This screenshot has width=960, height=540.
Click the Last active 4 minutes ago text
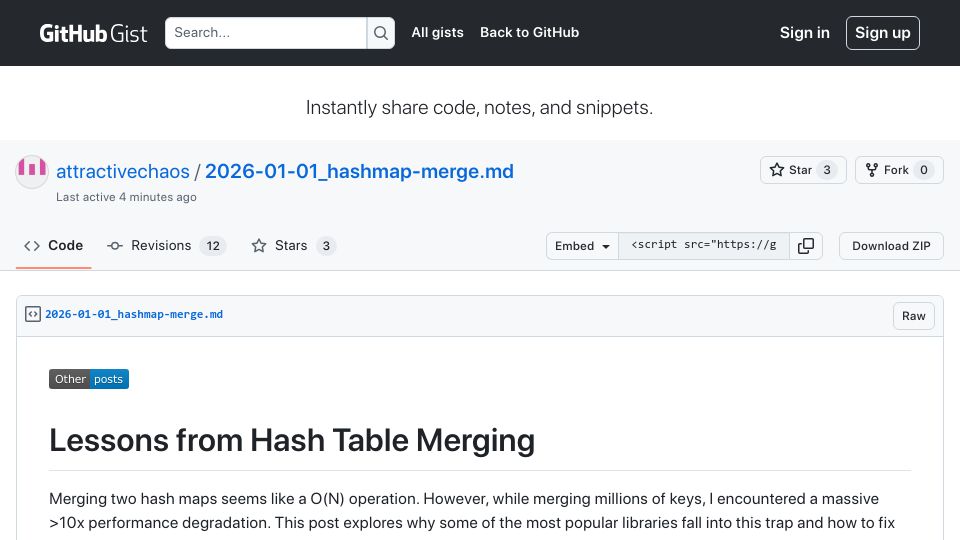coord(126,197)
